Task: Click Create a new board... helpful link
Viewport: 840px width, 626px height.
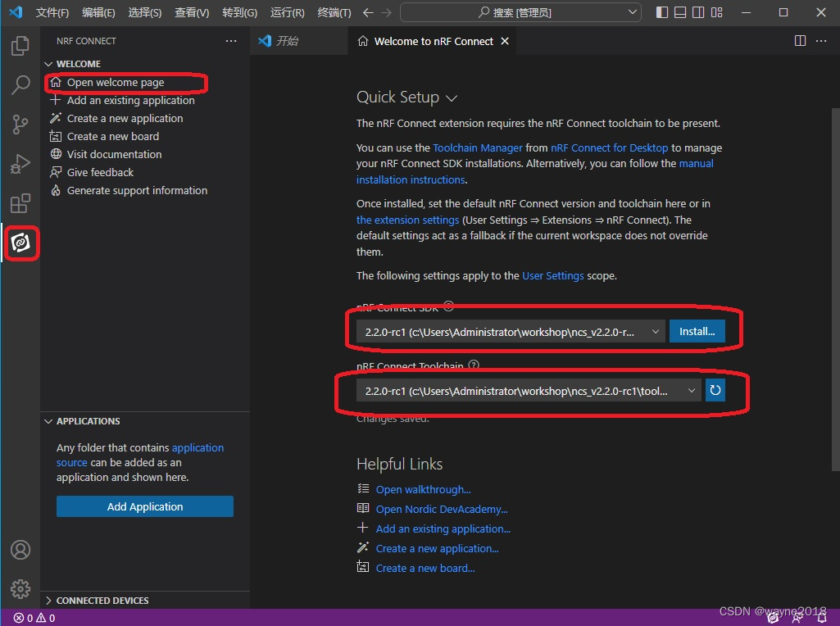Action: coord(425,568)
